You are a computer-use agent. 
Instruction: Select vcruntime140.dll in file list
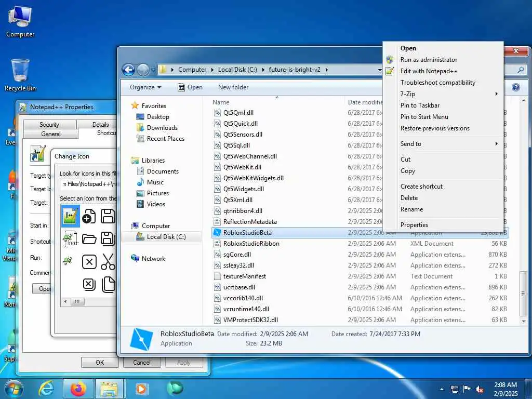246,309
